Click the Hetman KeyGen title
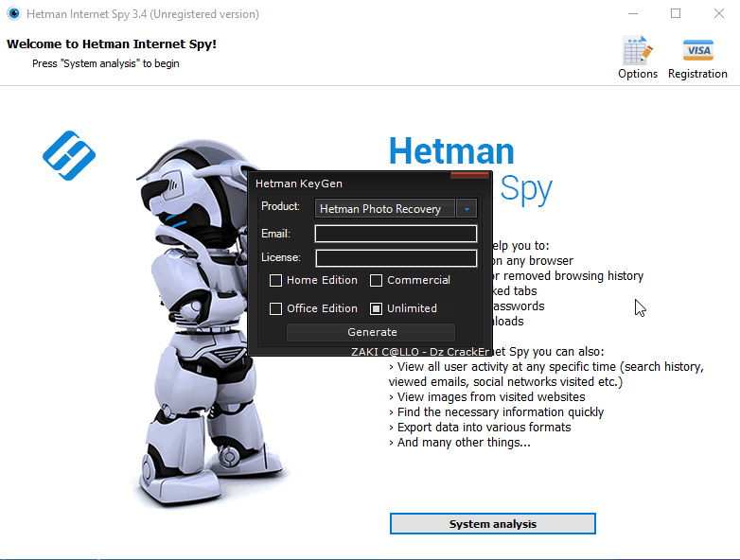Image resolution: width=740 pixels, height=560 pixels. pos(299,184)
